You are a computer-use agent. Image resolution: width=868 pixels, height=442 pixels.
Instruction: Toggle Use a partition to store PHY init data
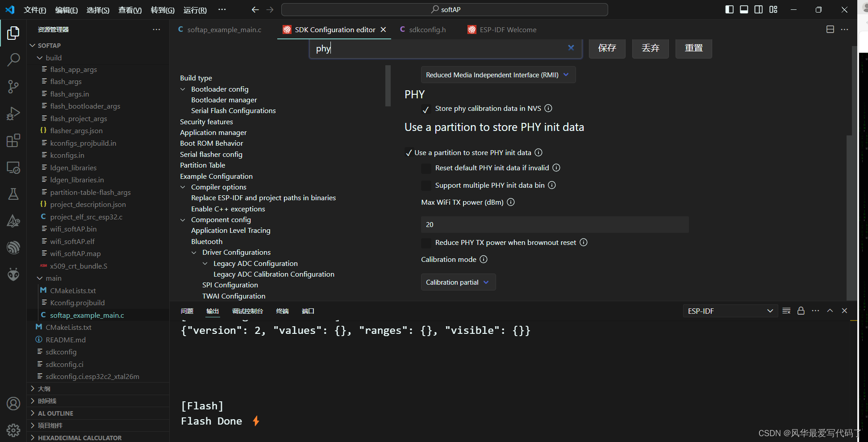coord(409,153)
